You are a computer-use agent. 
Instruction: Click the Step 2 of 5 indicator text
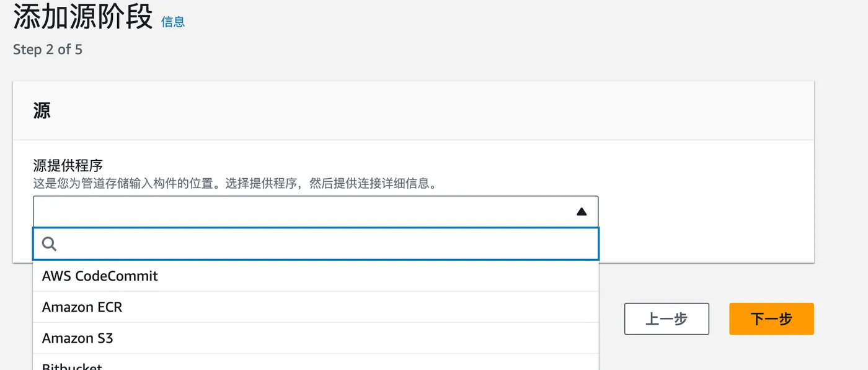(48, 50)
